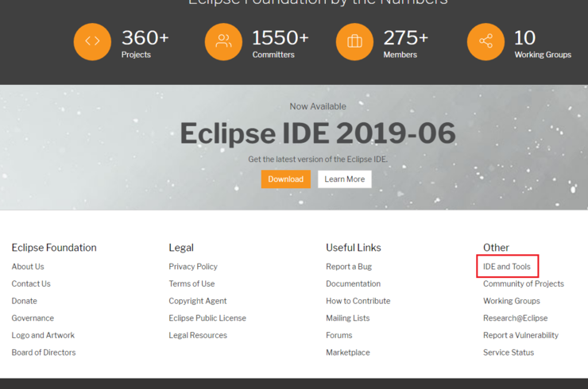Click the orange Committers people icon
This screenshot has width=588, height=389.
[223, 41]
